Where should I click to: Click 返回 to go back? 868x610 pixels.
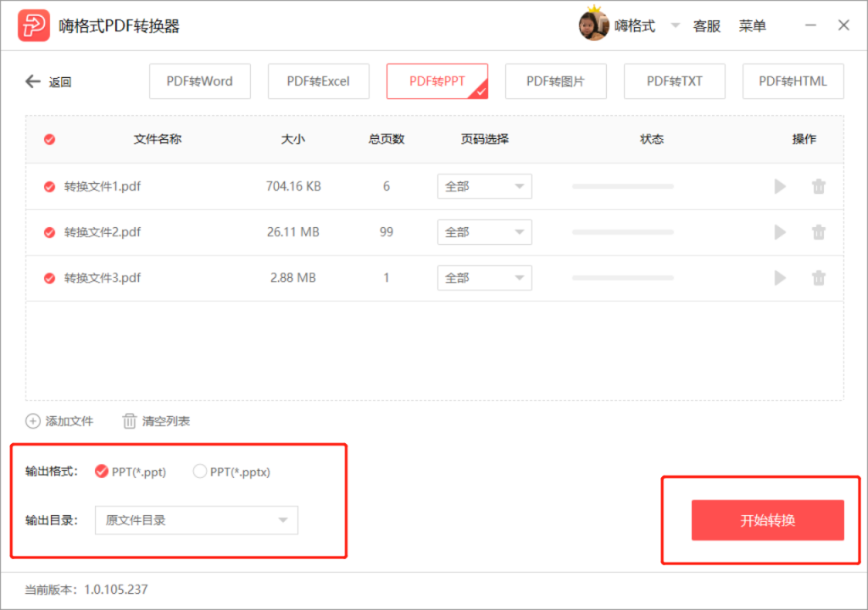tap(60, 82)
